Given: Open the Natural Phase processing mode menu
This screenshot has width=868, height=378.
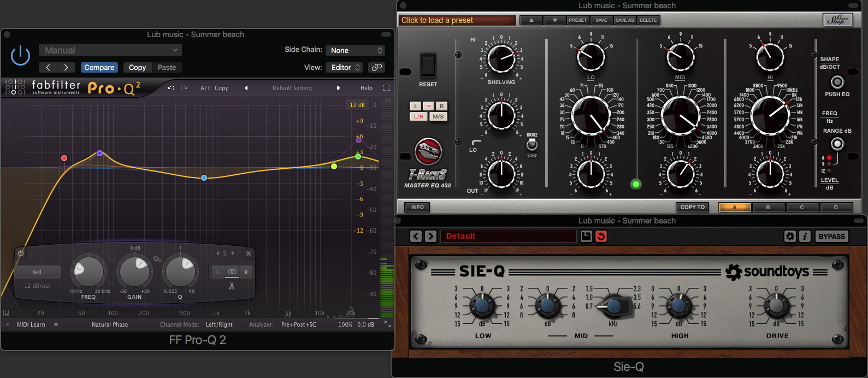Looking at the screenshot, I should [110, 324].
